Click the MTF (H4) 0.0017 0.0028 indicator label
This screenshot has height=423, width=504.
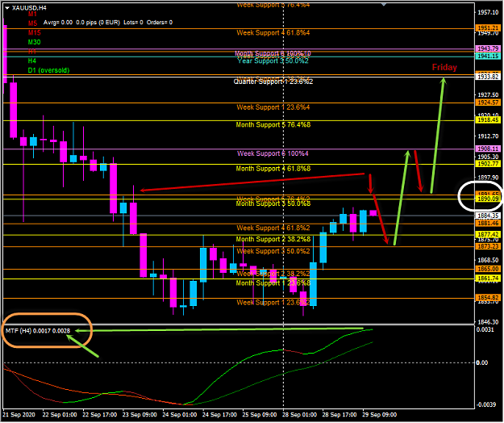tap(38, 331)
